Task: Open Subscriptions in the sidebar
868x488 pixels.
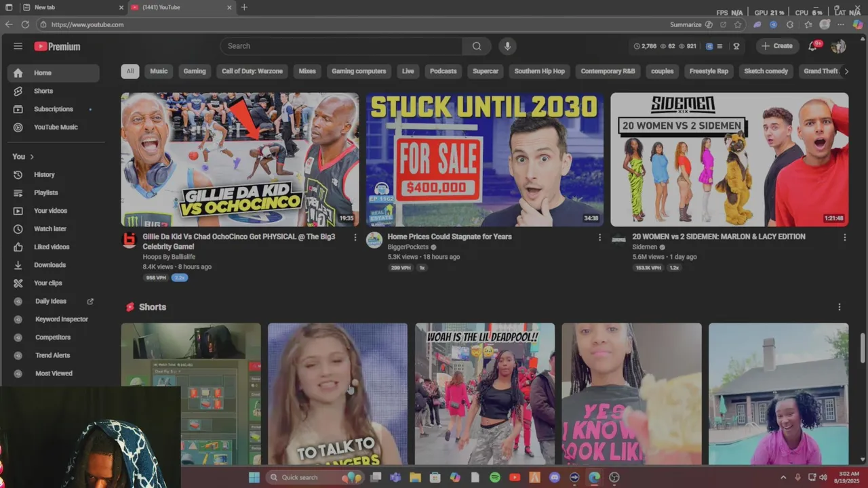Action: 54,109
